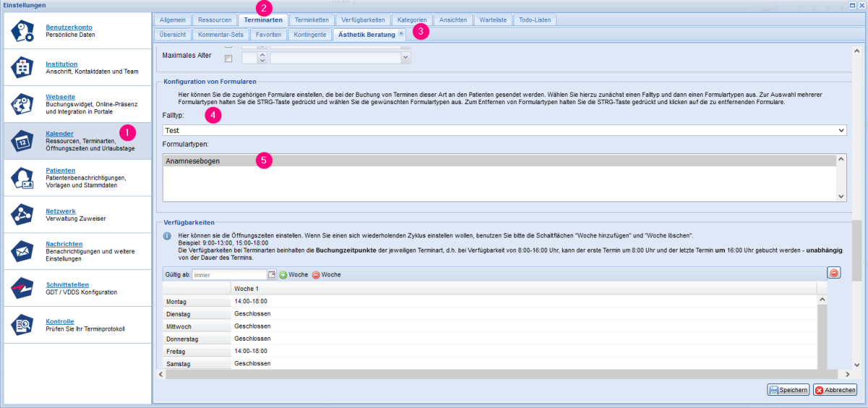Click the Speichern button

click(x=788, y=390)
